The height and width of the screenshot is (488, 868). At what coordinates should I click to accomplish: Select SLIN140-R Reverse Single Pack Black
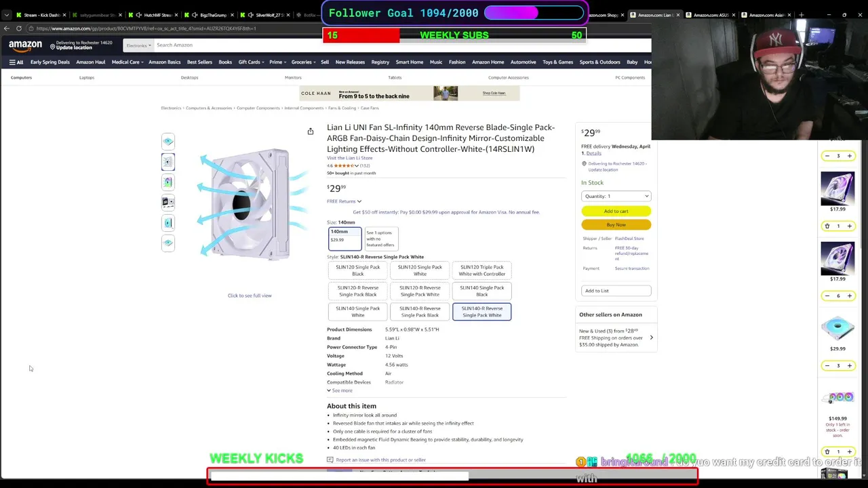(x=420, y=312)
